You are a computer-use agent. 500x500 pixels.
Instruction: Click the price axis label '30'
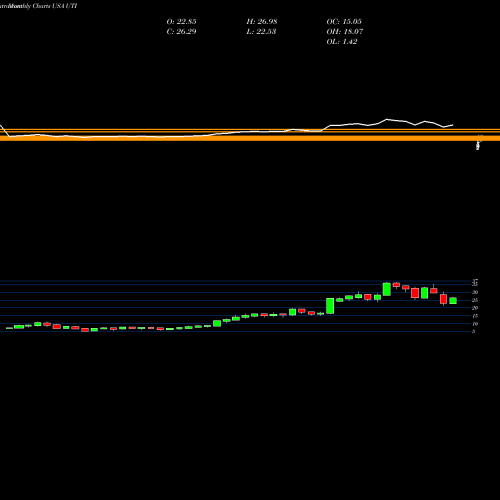pos(475,292)
